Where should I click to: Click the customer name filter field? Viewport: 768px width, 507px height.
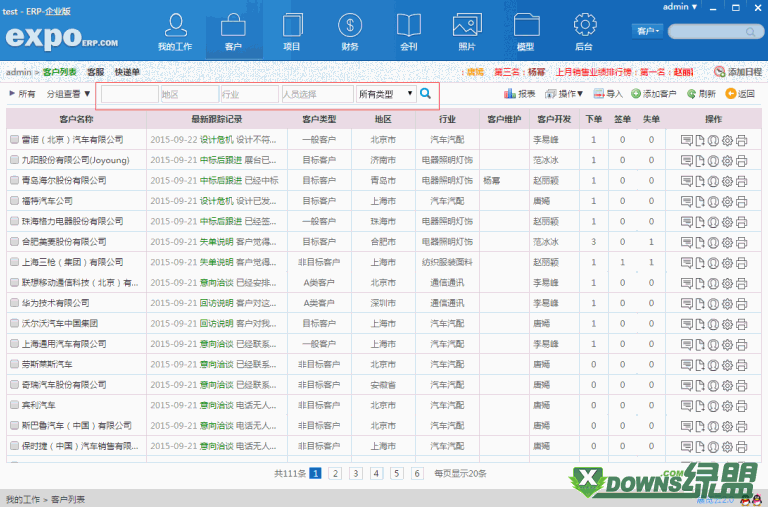point(130,94)
